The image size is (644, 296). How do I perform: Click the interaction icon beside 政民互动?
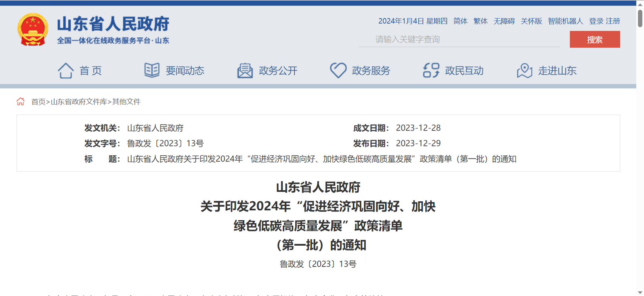click(431, 70)
